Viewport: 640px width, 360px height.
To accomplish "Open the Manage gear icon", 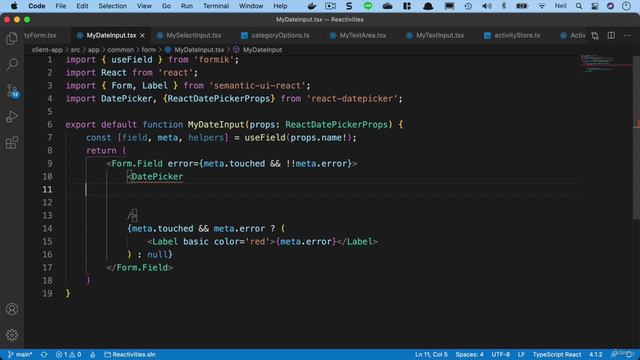I will coord(12,335).
